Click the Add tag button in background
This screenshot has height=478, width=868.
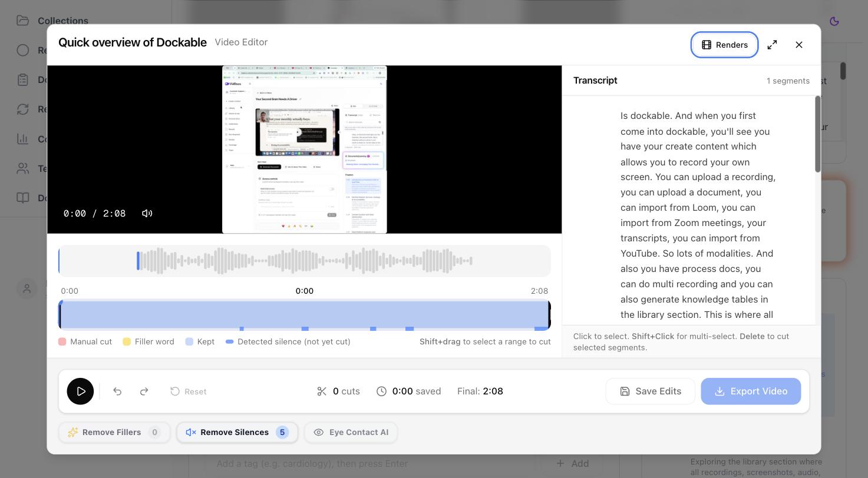click(x=573, y=463)
